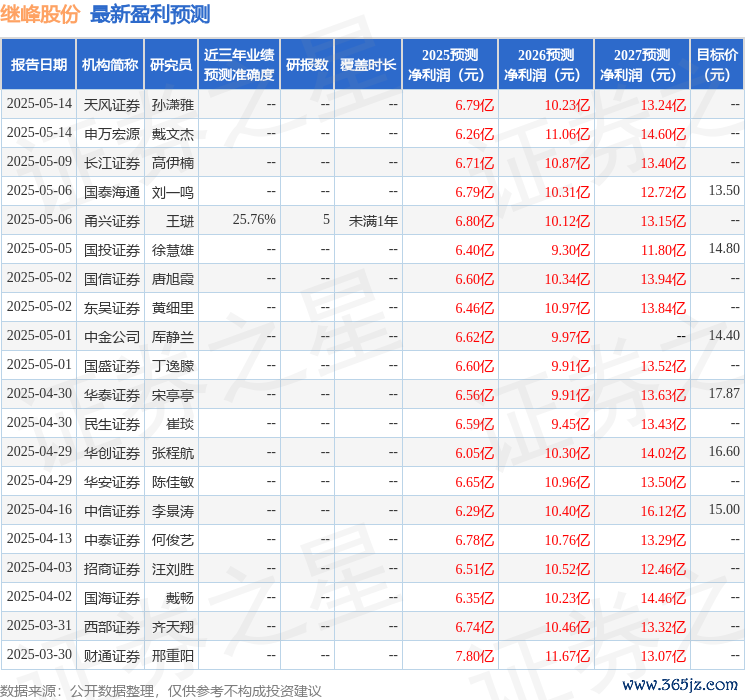This screenshot has height=700, width=745.
Task: Click analyst name 何俊艺
Action: tap(172, 540)
